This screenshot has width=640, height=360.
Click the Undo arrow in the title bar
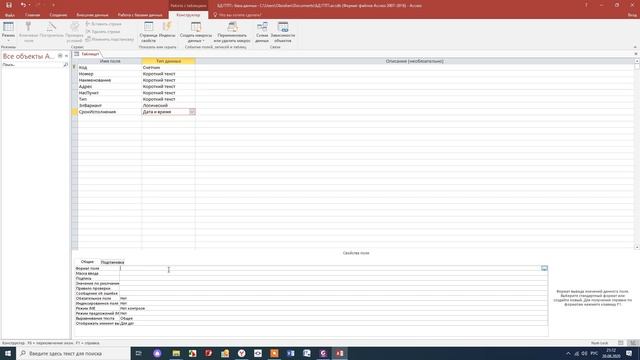tap(23, 5)
